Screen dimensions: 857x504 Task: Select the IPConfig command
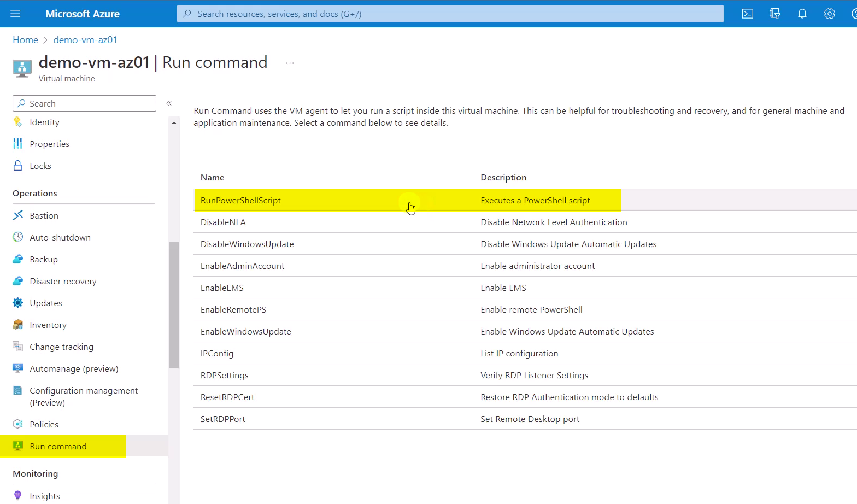pos(525,353)
